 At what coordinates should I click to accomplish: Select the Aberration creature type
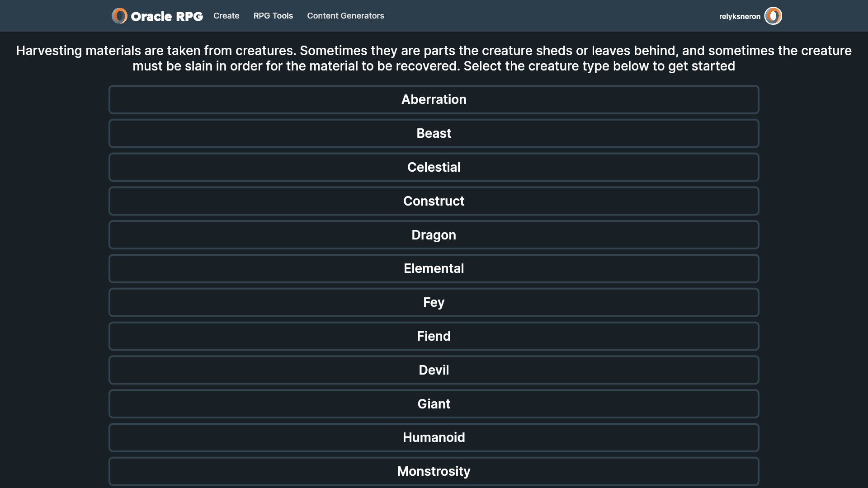coord(434,99)
